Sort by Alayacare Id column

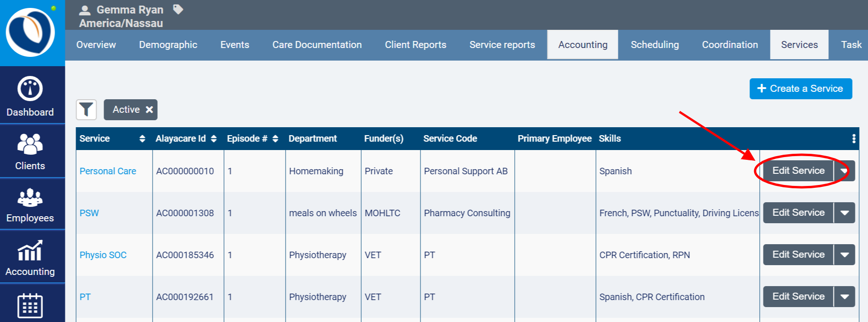(x=214, y=139)
